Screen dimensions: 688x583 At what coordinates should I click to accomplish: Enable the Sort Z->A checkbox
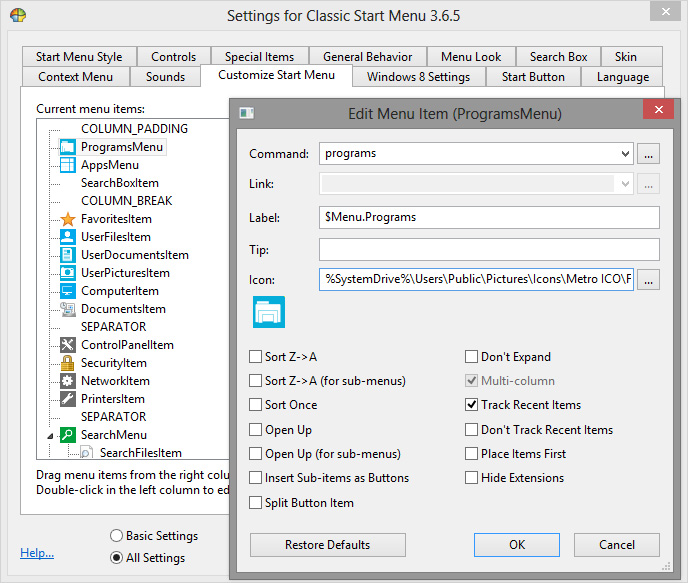coord(255,356)
